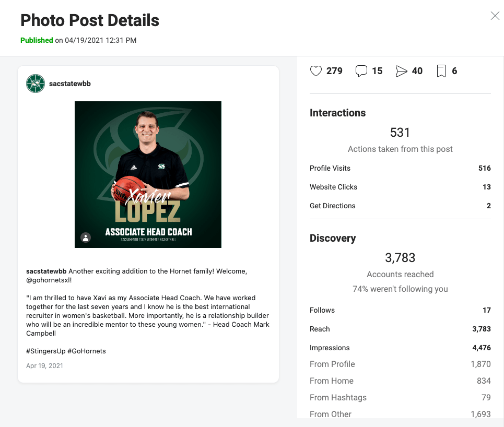Image resolution: width=504 pixels, height=427 pixels.
Task: Click the heart likes icon
Action: tap(316, 71)
